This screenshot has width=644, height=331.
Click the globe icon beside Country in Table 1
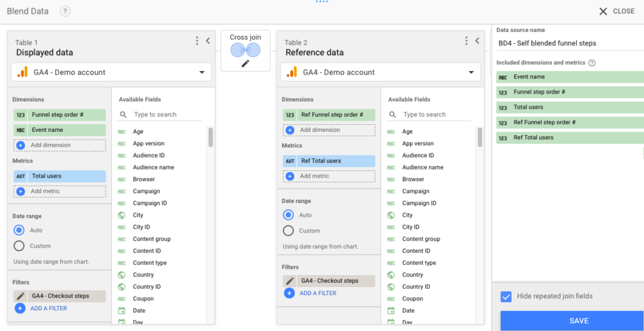[x=121, y=275]
